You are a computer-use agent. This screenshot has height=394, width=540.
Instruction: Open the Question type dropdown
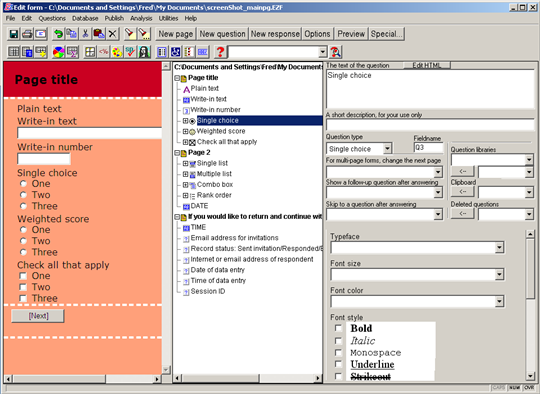pyautogui.click(x=387, y=148)
